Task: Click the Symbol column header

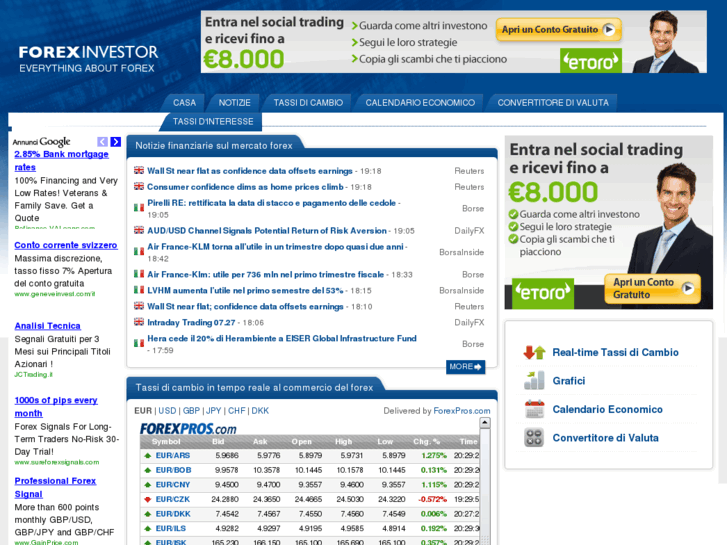Action: click(166, 442)
